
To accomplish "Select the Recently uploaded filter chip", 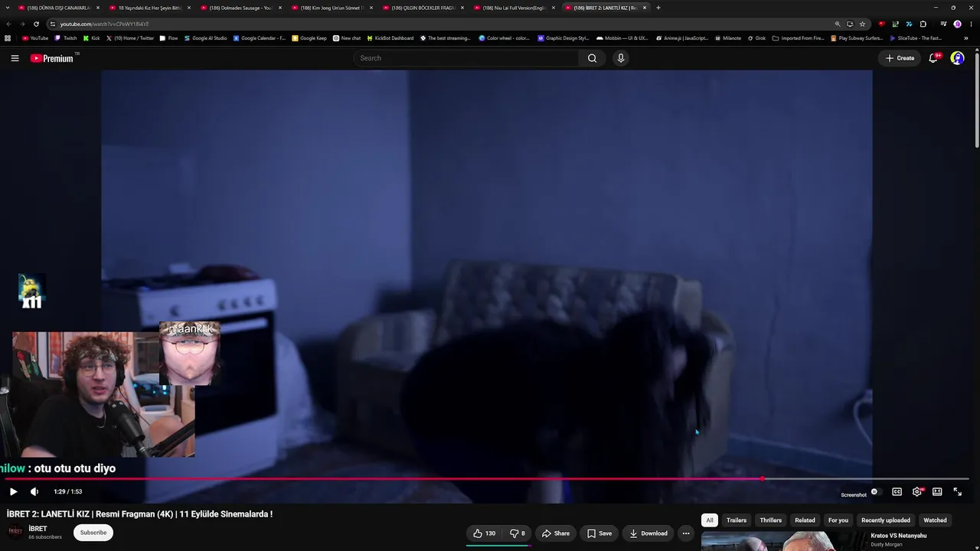I will pyautogui.click(x=886, y=520).
